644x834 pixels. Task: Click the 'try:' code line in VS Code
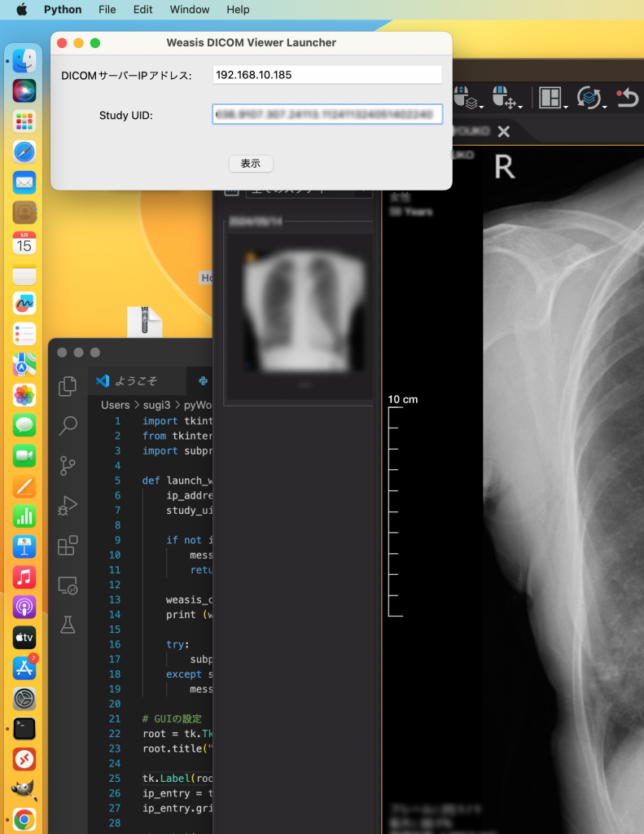pyautogui.click(x=177, y=644)
